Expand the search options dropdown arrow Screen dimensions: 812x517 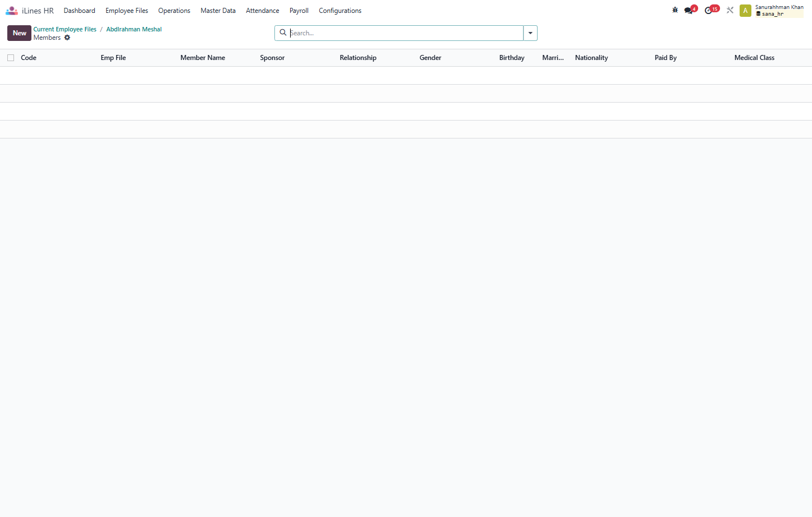pos(530,33)
